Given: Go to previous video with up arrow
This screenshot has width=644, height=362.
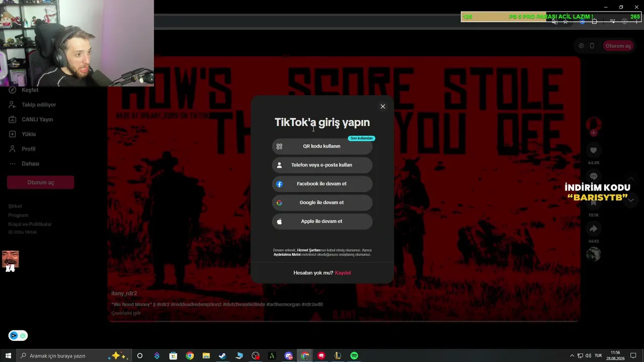Looking at the screenshot, I should point(631,179).
